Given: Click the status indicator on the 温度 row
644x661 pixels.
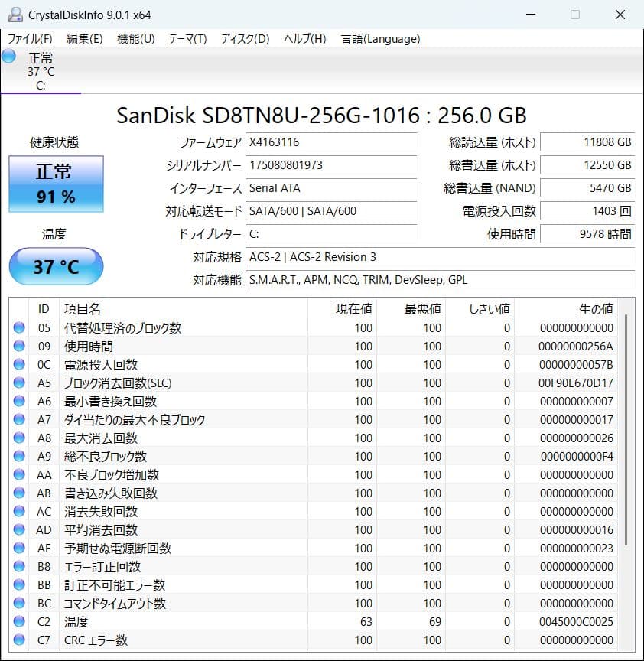Looking at the screenshot, I should [18, 621].
